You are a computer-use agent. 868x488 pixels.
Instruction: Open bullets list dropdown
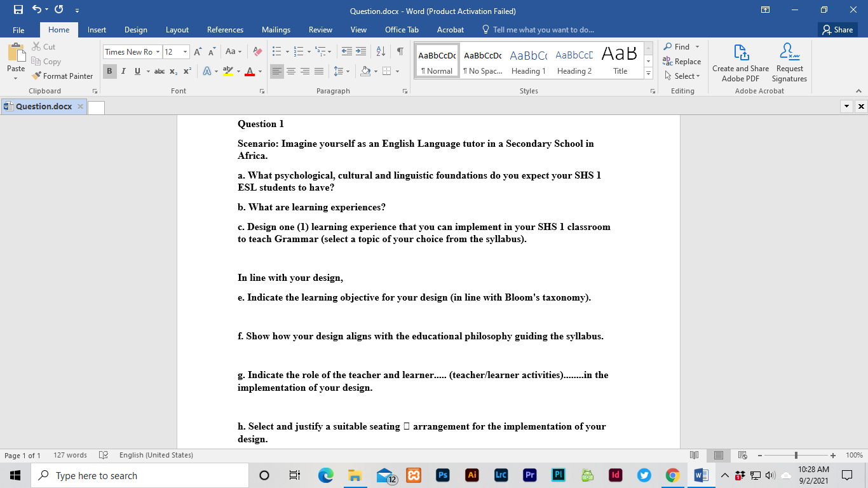[x=286, y=51]
